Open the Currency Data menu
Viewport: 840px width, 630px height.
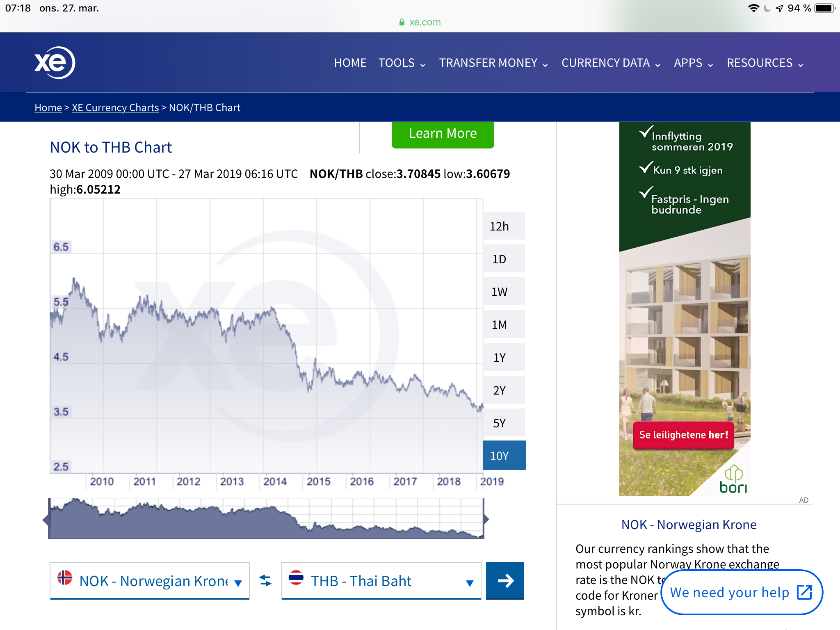click(x=610, y=63)
